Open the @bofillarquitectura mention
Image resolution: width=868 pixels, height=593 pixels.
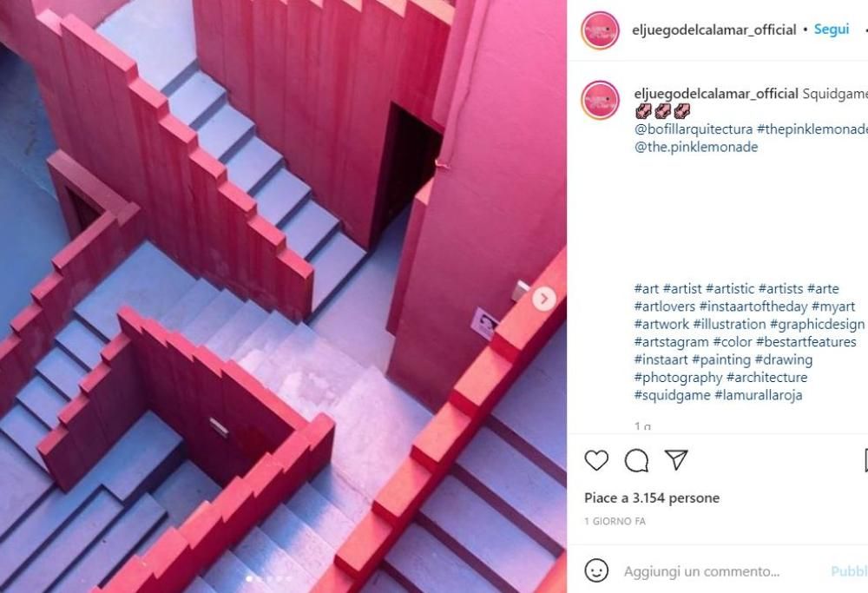pyautogui.click(x=693, y=129)
